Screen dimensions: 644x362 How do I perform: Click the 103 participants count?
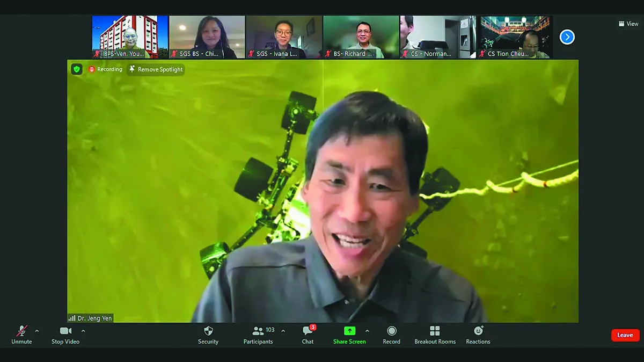[270, 330]
